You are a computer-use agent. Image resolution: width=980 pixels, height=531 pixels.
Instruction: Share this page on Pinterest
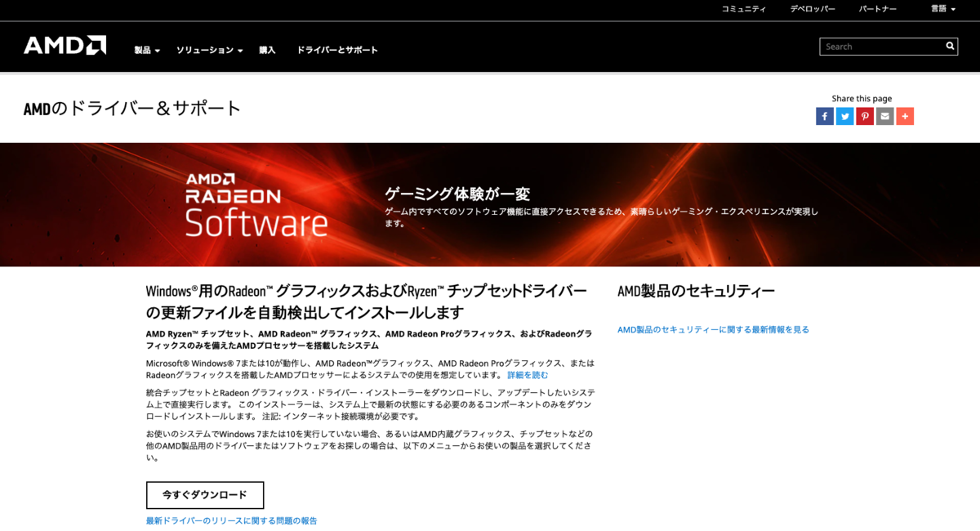865,117
